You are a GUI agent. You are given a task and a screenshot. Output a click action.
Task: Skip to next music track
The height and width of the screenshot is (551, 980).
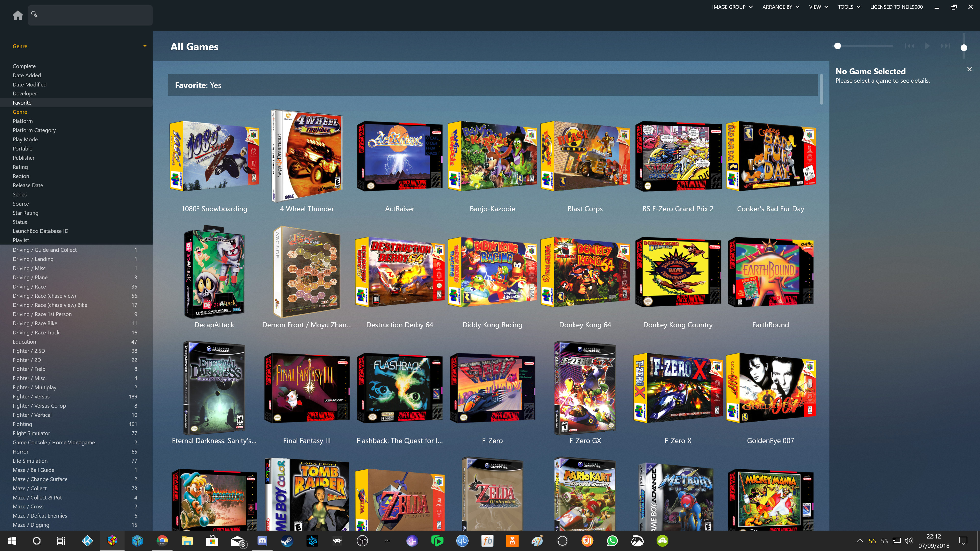945,46
